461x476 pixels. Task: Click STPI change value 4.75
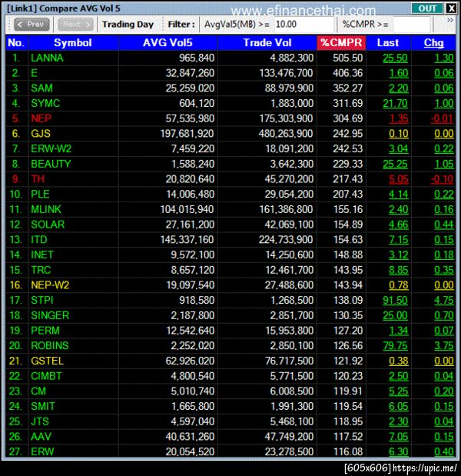coord(444,301)
